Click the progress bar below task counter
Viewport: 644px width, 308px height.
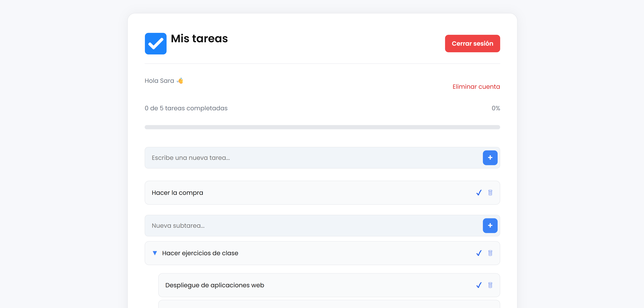click(322, 127)
